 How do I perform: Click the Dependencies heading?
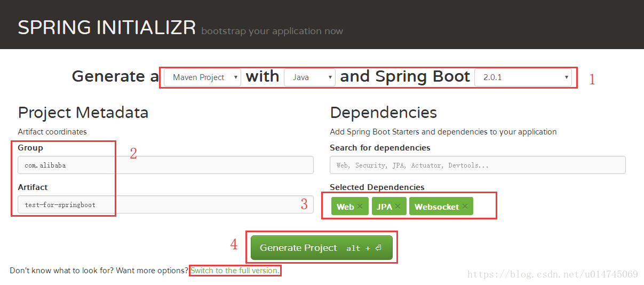click(x=384, y=113)
